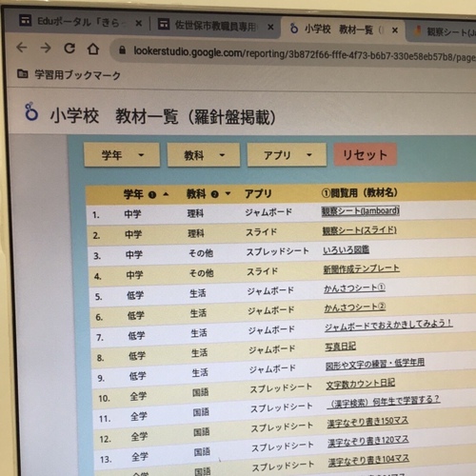Click the リセット button

click(365, 155)
